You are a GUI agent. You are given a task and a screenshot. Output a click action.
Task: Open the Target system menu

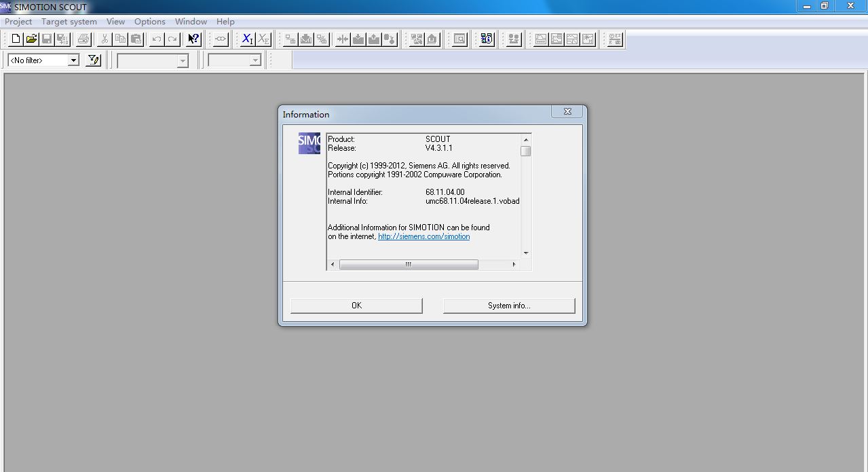tap(69, 22)
